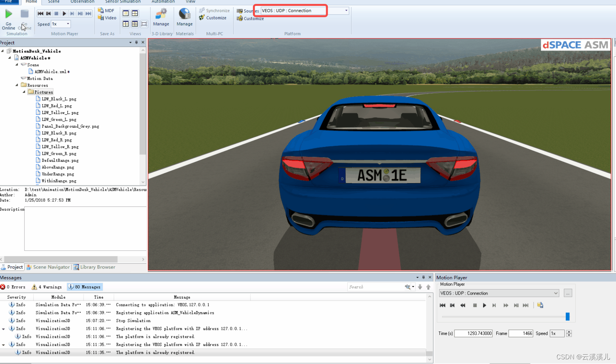The width and height of the screenshot is (616, 364).
Task: Jump to first frame in ribbon Motion Player
Action: (x=40, y=13)
